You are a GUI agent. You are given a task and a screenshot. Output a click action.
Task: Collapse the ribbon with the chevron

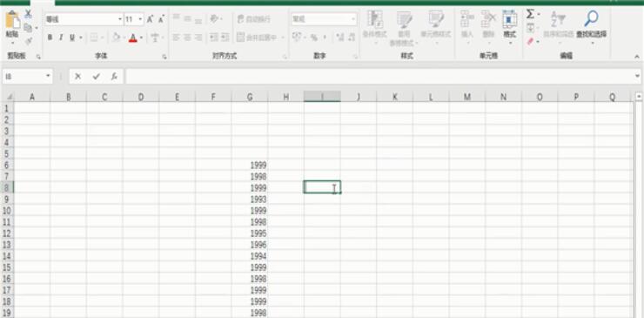[637, 57]
